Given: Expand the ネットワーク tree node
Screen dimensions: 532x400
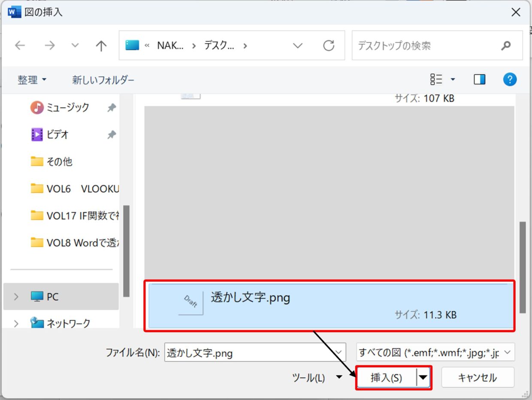Looking at the screenshot, I should pyautogui.click(x=16, y=323).
